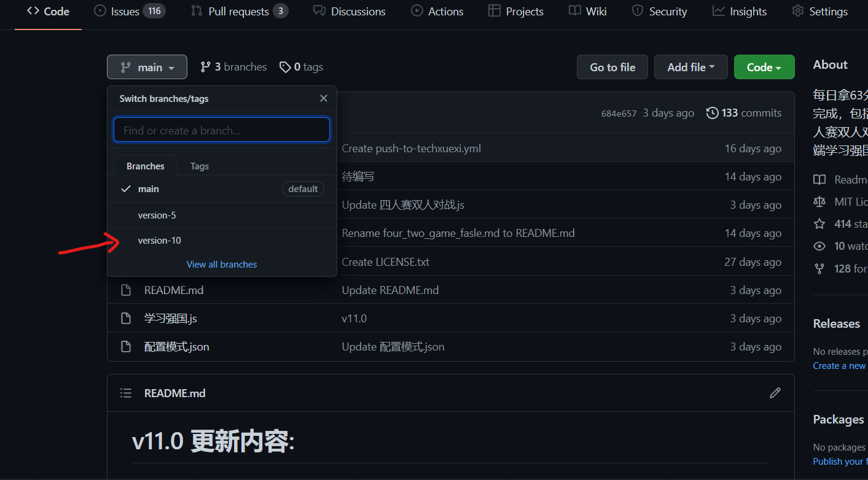View the 10 watching link
This screenshot has height=480, width=868.
[840, 246]
